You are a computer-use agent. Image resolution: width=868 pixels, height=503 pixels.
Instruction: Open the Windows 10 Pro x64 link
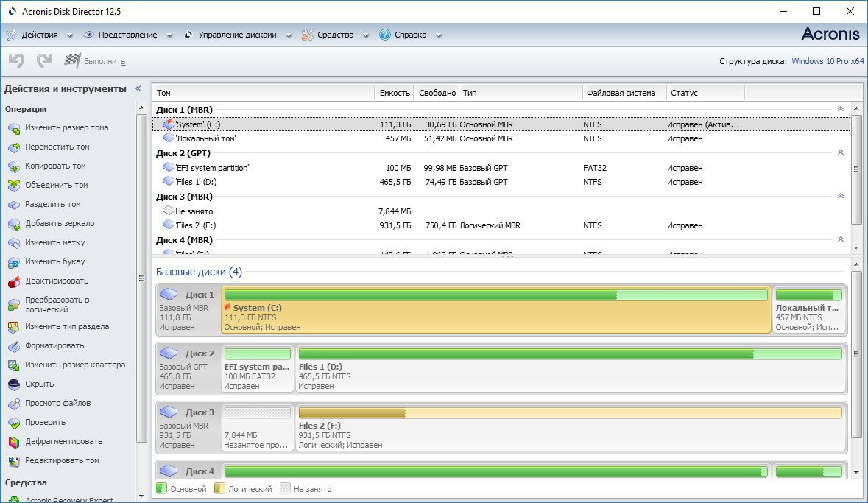(828, 61)
